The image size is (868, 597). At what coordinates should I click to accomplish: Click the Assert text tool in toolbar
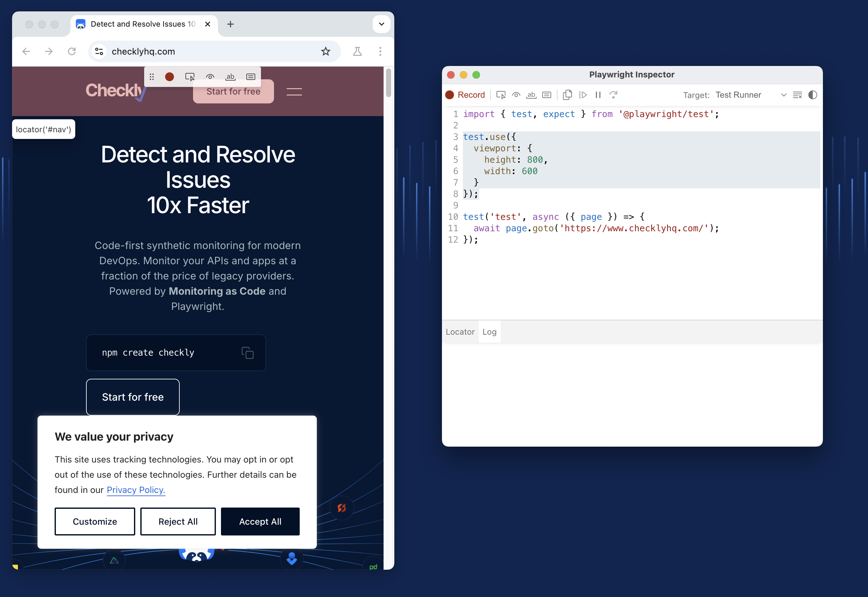[x=230, y=76]
